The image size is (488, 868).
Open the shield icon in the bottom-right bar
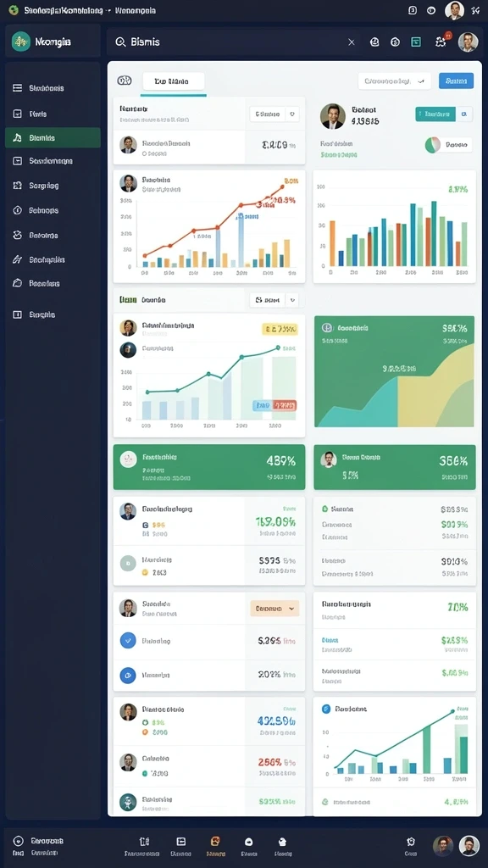coord(411,842)
